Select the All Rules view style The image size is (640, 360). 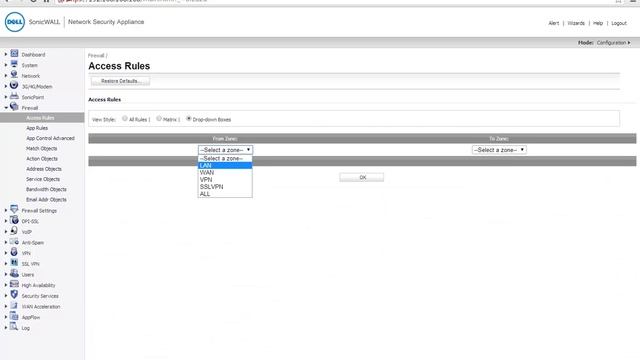tap(125, 119)
